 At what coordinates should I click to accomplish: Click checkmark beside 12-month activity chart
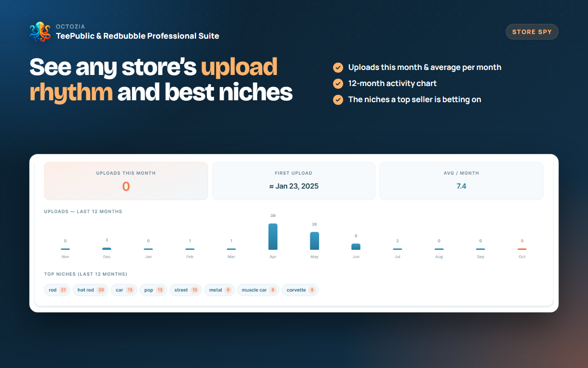(x=338, y=84)
